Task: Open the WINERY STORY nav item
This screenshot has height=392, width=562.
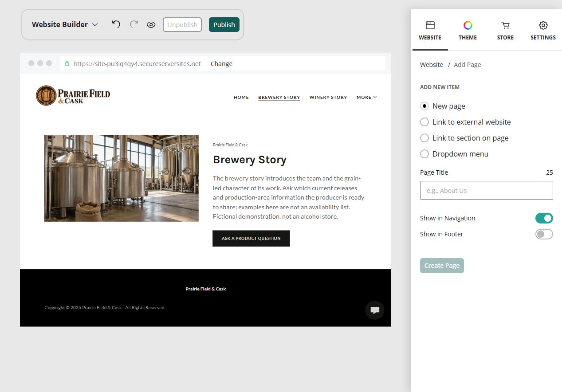Action: click(328, 97)
